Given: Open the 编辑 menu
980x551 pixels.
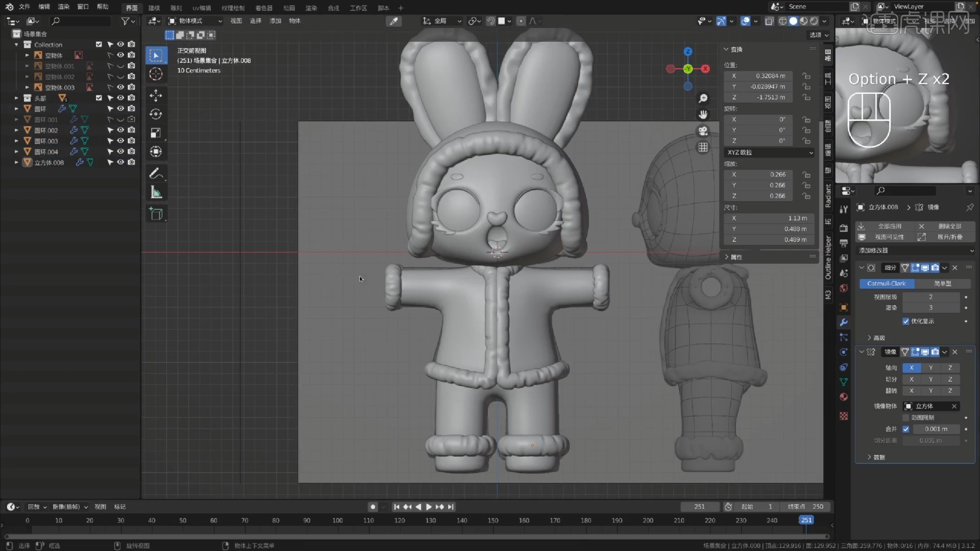Looking at the screenshot, I should (x=44, y=7).
